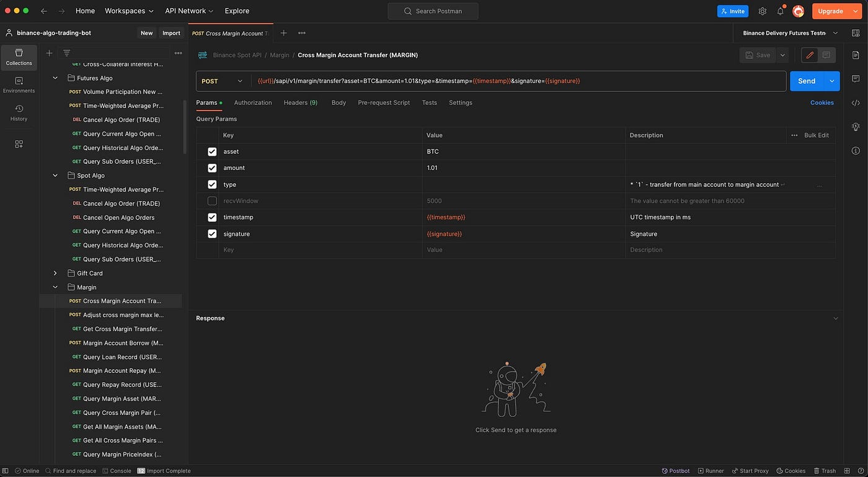Open the request info icon in right sidebar
The height and width of the screenshot is (477, 868).
point(856,151)
